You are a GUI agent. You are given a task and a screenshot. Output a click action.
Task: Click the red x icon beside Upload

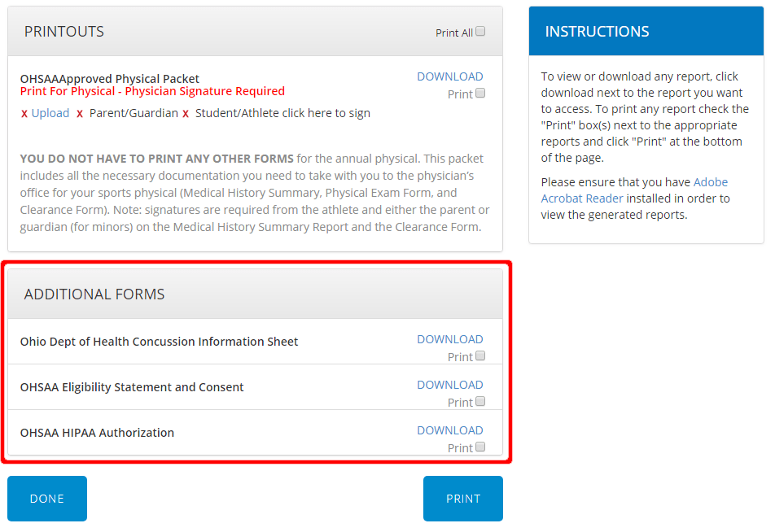[24, 112]
